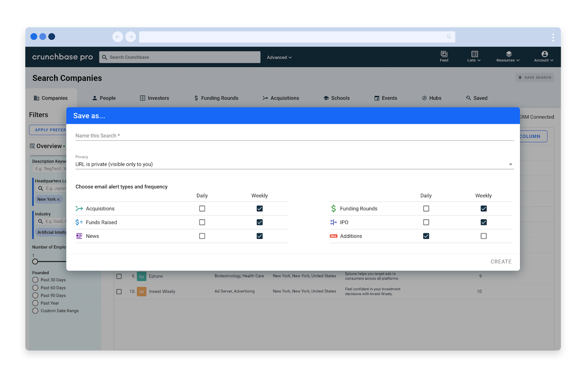This screenshot has height=377, width=588.
Task: Select the Past 90 Days founded option
Action: pyautogui.click(x=35, y=295)
